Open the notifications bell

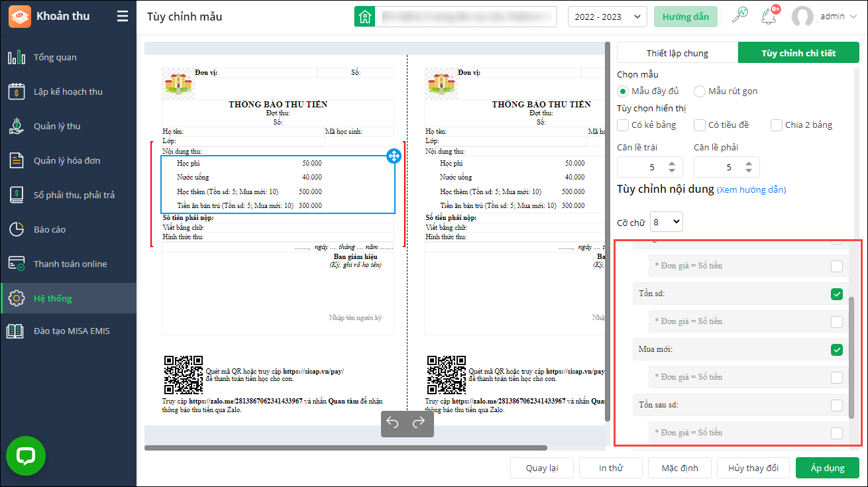pyautogui.click(x=769, y=17)
